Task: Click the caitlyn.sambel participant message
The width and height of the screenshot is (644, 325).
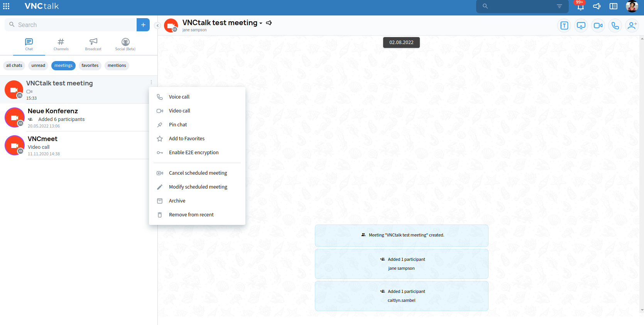Action: pyautogui.click(x=402, y=296)
